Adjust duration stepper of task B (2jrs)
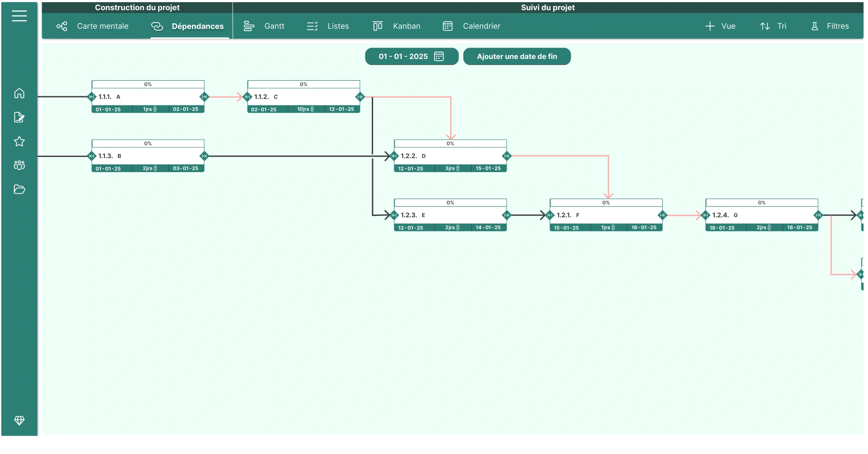 155,168
